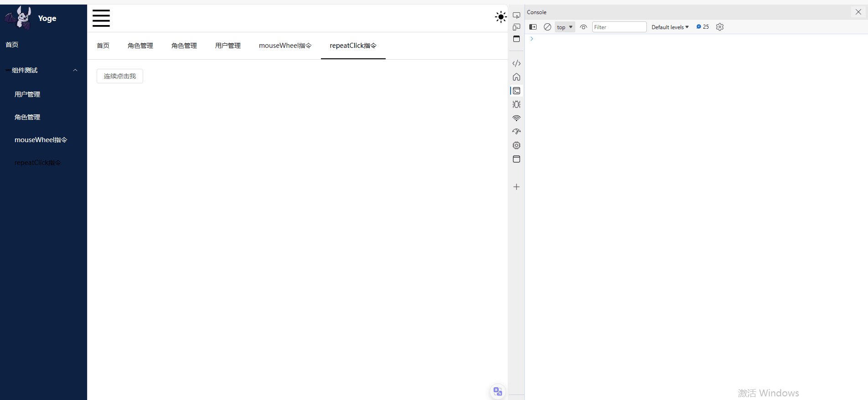Open the Memory chip icon
This screenshot has height=400, width=868.
[x=517, y=145]
